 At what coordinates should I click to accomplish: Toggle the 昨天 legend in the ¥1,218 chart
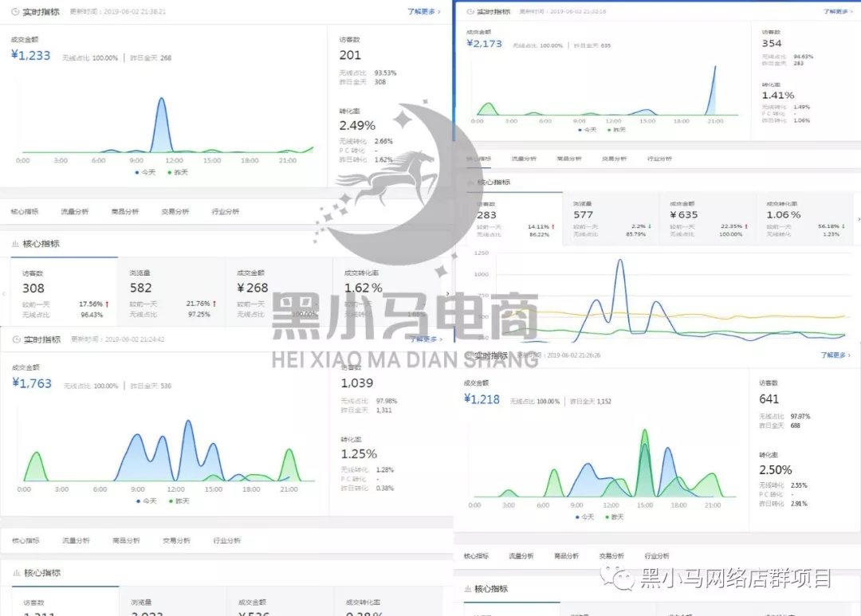click(615, 517)
